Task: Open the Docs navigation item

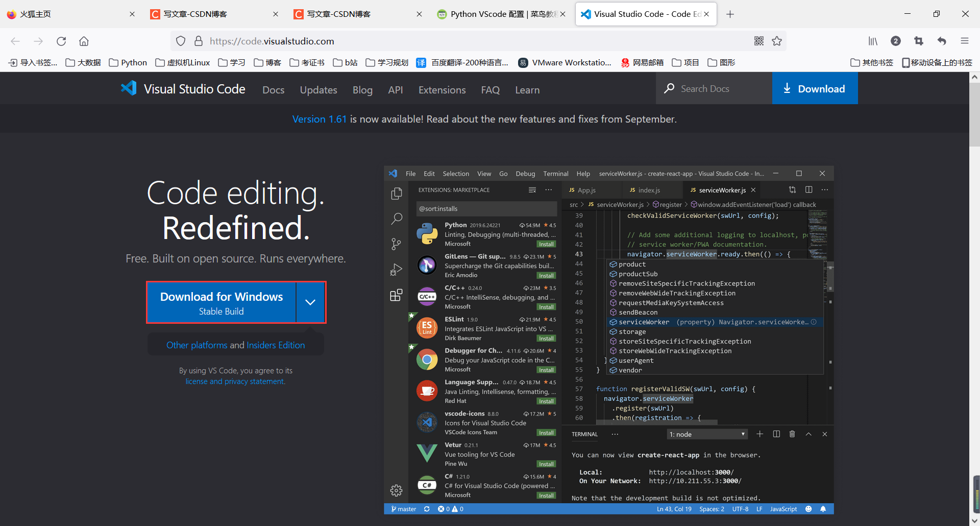Action: (x=273, y=90)
